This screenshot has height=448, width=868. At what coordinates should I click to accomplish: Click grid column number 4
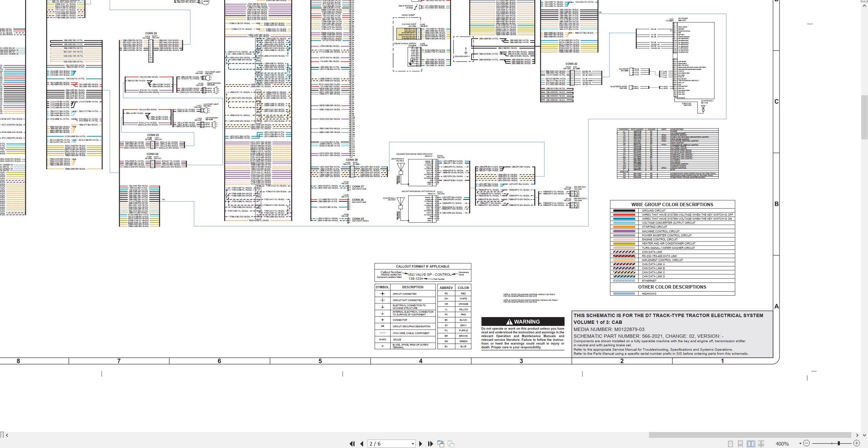[421, 361]
